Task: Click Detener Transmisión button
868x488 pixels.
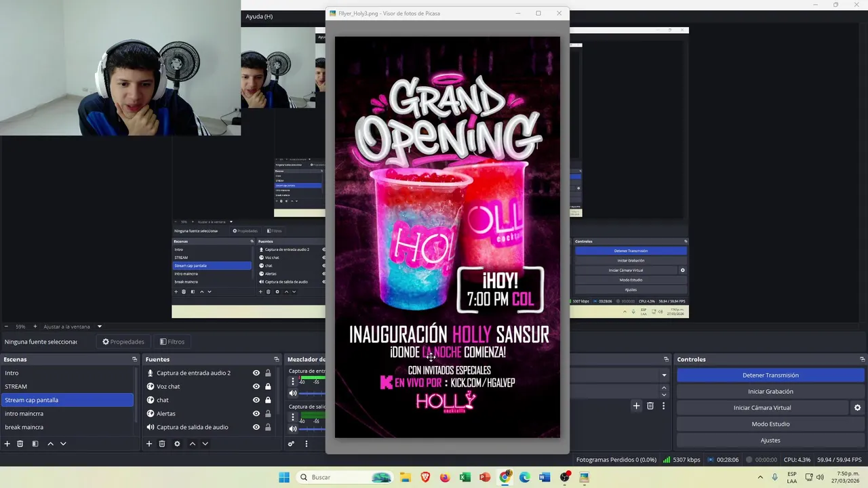Action: pyautogui.click(x=770, y=375)
